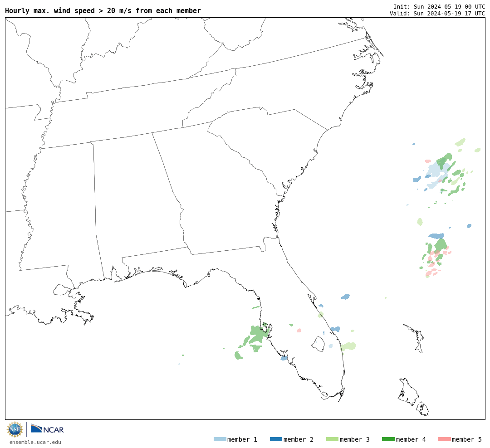This screenshot has width=490, height=448.
Task: Select the 'member 1' legend label
Action: 242,439
